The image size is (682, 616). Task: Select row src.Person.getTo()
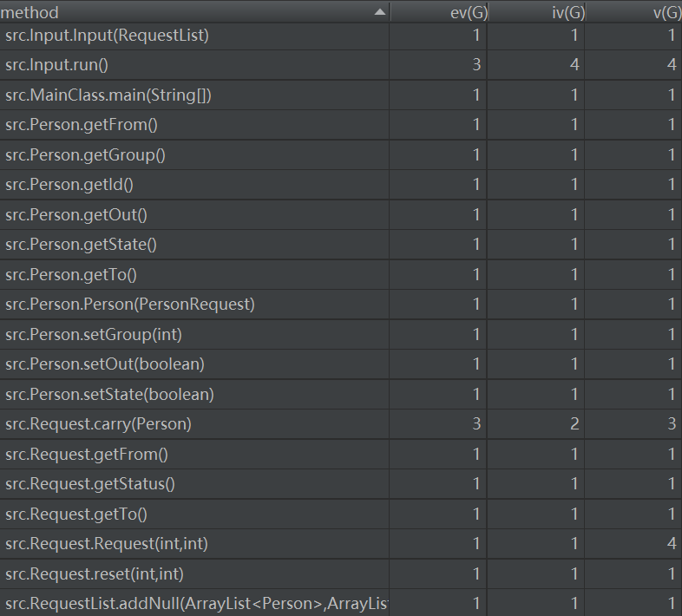tap(341, 274)
